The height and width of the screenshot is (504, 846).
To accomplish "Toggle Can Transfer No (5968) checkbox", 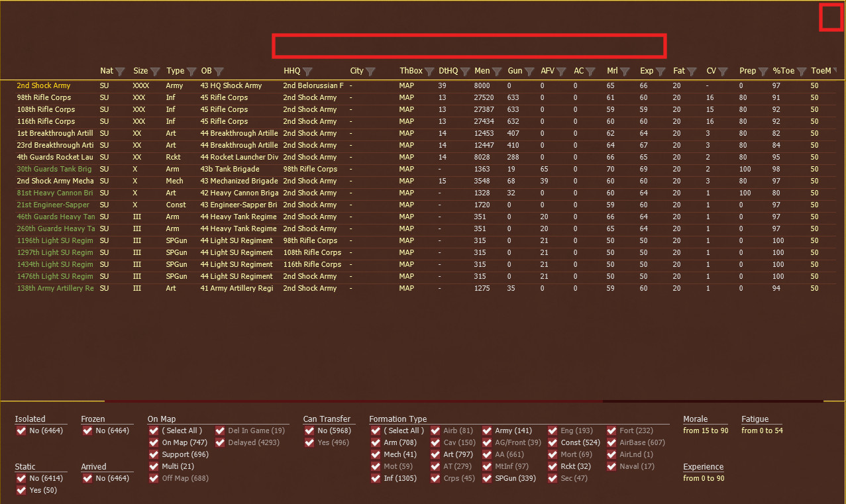I will pyautogui.click(x=309, y=430).
